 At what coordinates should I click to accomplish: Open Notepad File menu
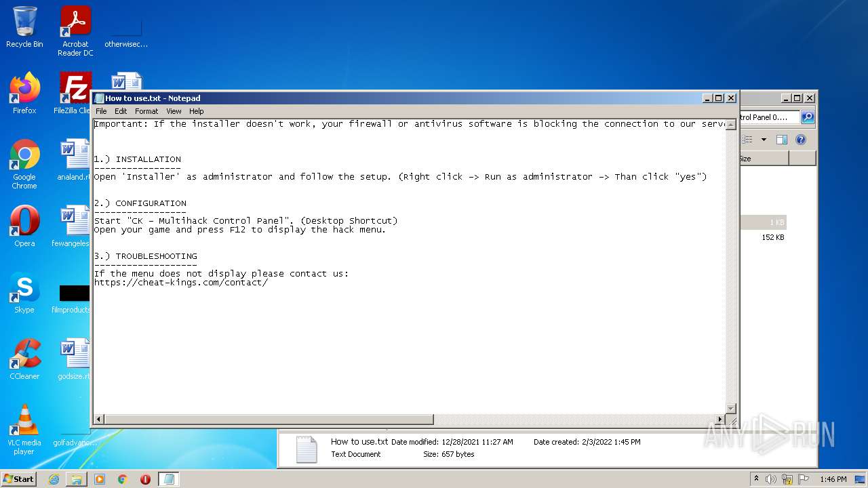coord(101,111)
